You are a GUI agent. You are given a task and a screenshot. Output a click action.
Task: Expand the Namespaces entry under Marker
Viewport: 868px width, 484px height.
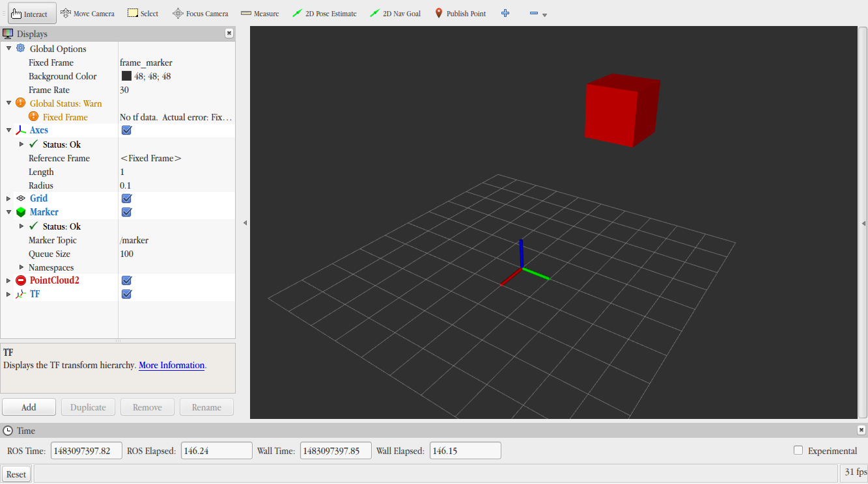click(21, 267)
